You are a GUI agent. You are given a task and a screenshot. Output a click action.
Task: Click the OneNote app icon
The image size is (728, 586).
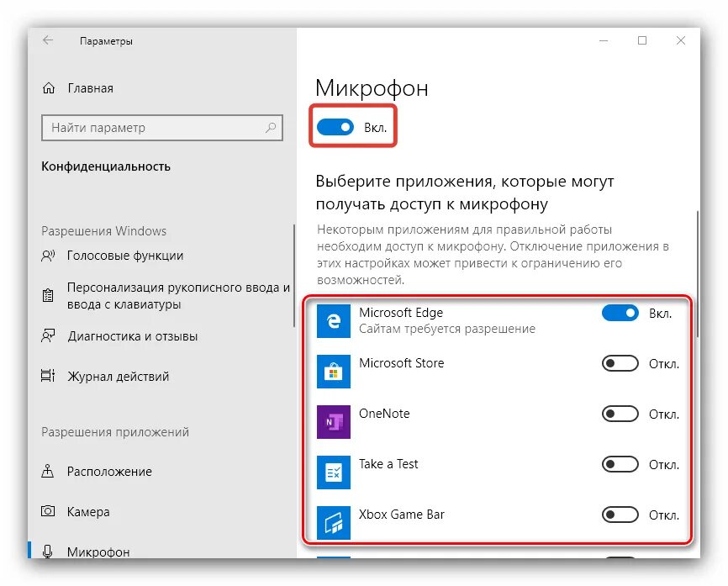pos(334,421)
